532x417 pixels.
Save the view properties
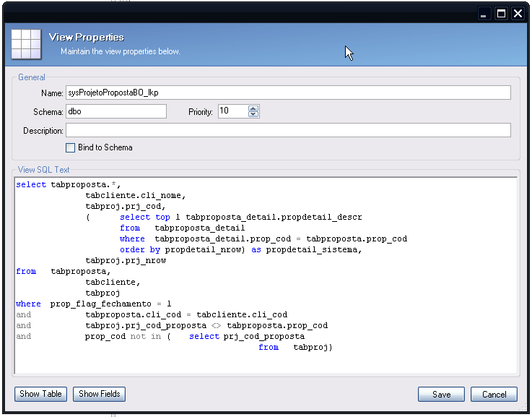coord(441,395)
